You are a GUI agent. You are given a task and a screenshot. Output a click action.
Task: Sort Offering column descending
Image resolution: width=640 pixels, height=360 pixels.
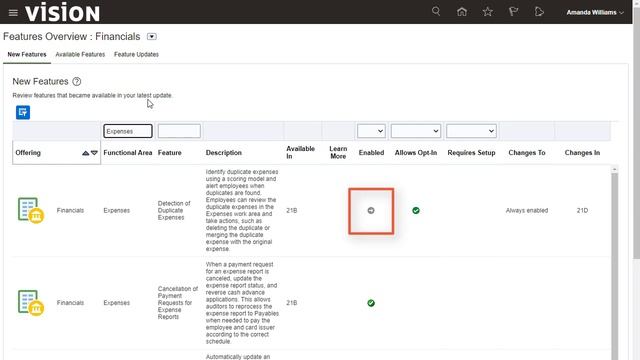coord(94,153)
